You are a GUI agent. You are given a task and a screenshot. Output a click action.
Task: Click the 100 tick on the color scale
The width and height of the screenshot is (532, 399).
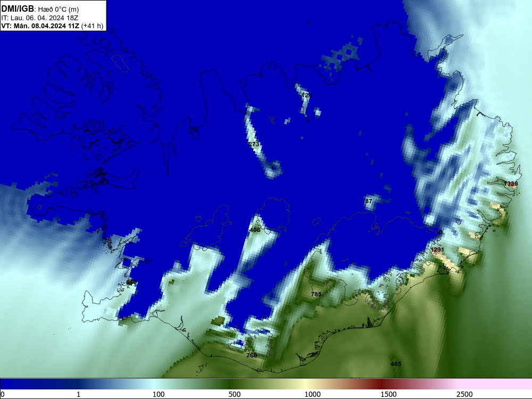point(159,394)
